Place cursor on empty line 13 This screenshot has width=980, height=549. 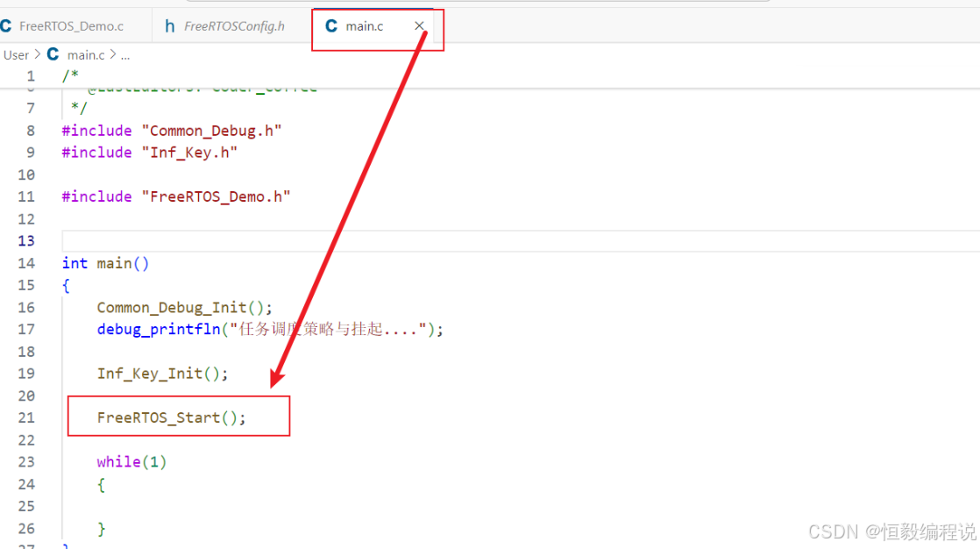click(521, 240)
